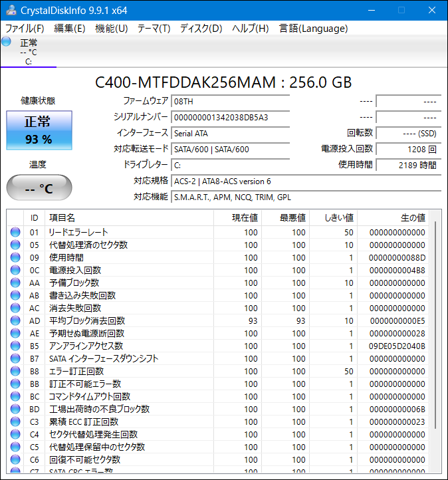Click the serial number field 00000000134203 8DB5A3

(x=231, y=117)
